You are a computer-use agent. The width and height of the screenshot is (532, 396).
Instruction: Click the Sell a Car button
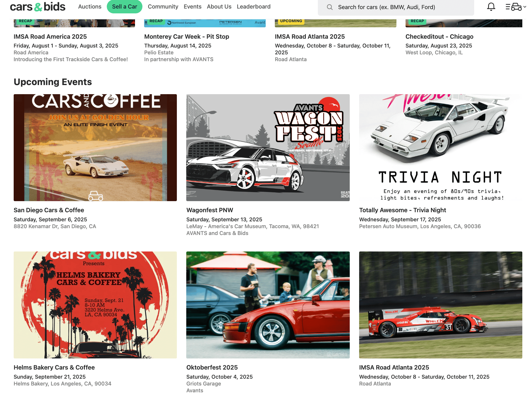coord(124,7)
